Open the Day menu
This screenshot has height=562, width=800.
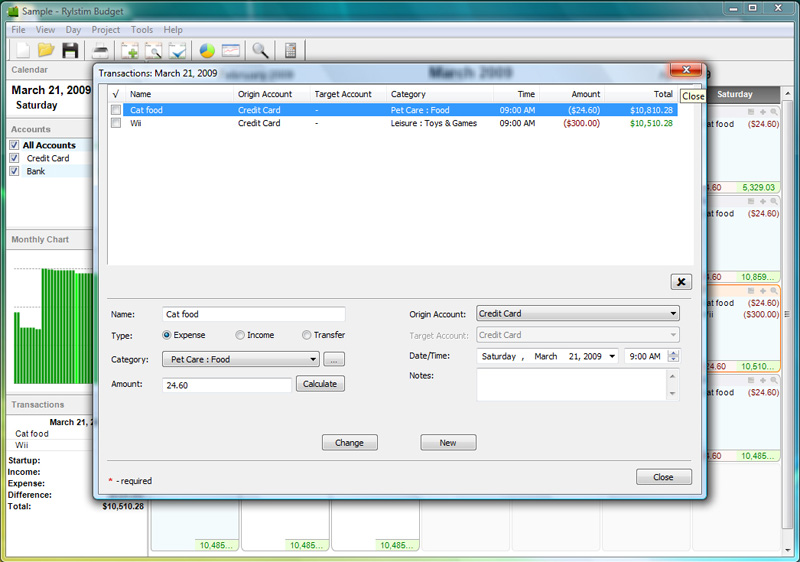[73, 30]
